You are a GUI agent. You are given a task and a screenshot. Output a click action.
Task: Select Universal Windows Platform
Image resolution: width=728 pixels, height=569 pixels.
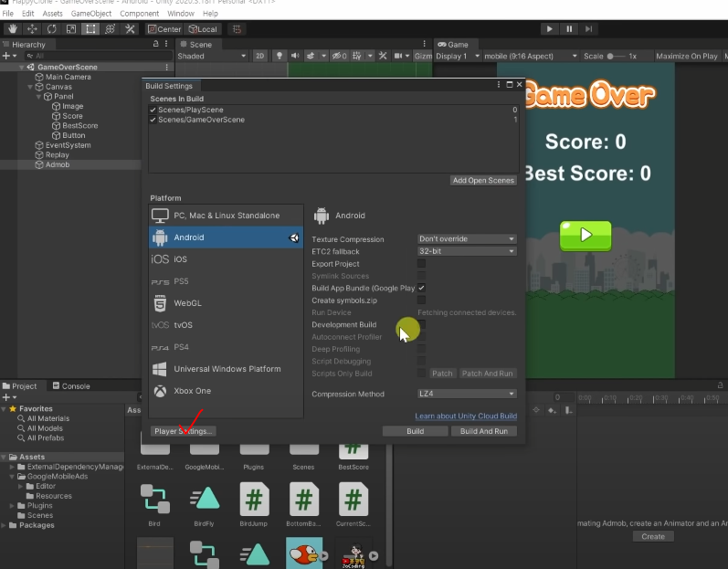coord(226,369)
